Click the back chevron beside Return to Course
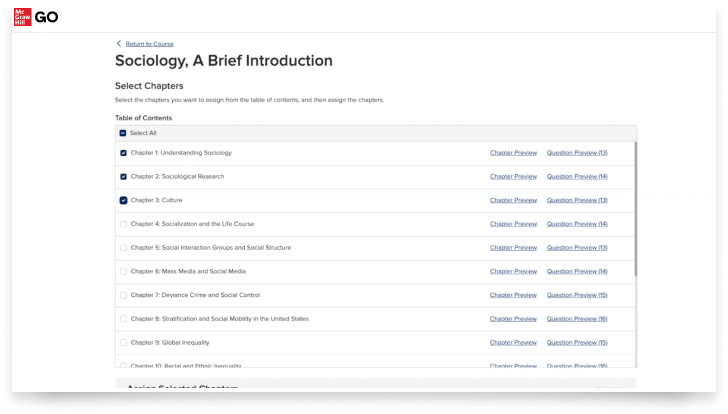 coord(119,43)
